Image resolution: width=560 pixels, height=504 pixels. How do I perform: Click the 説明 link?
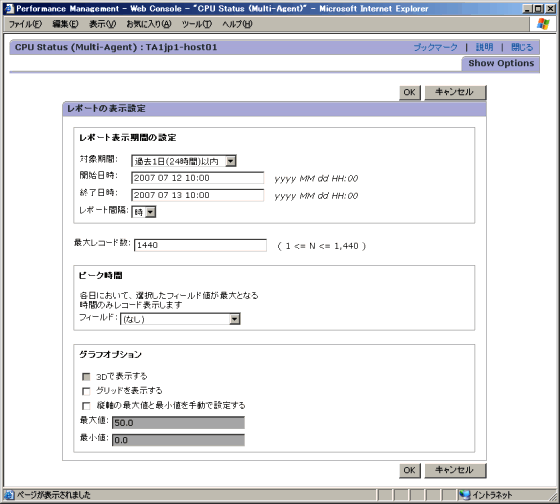click(x=485, y=47)
